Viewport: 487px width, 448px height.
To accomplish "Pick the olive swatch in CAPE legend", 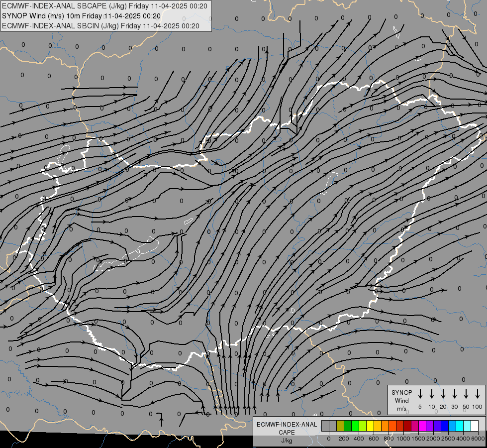I will point(340,426).
